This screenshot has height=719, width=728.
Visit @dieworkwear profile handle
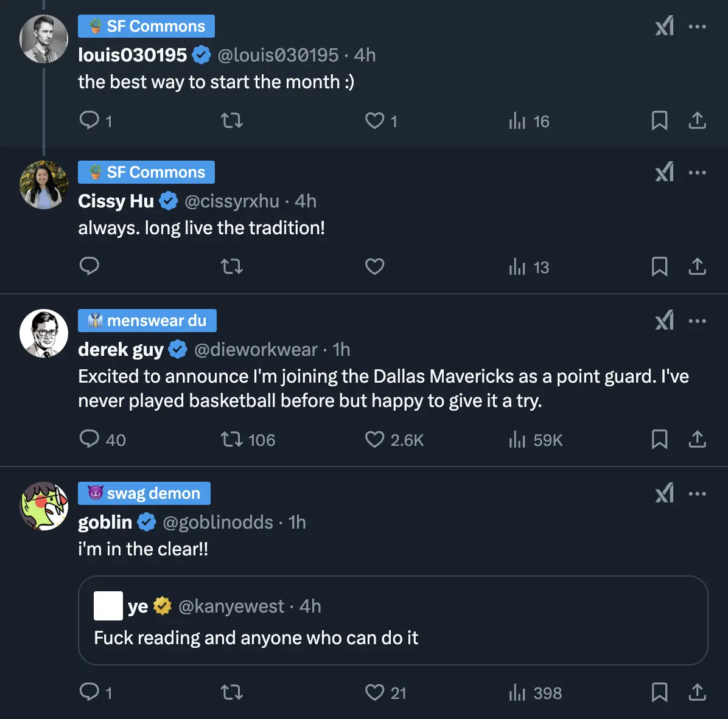click(x=256, y=350)
